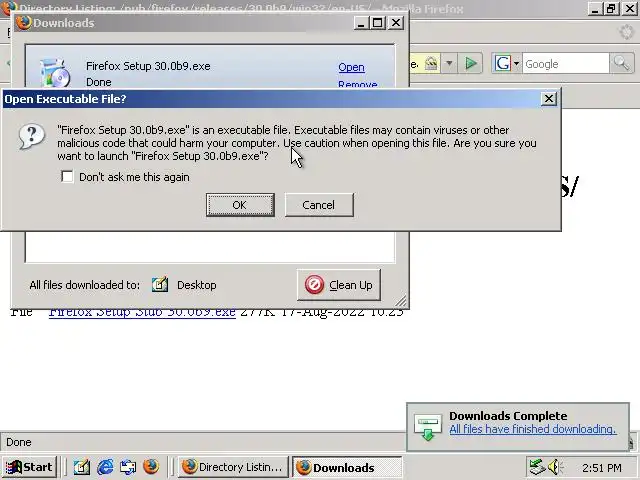Click the third quick launch icon

coord(128,467)
